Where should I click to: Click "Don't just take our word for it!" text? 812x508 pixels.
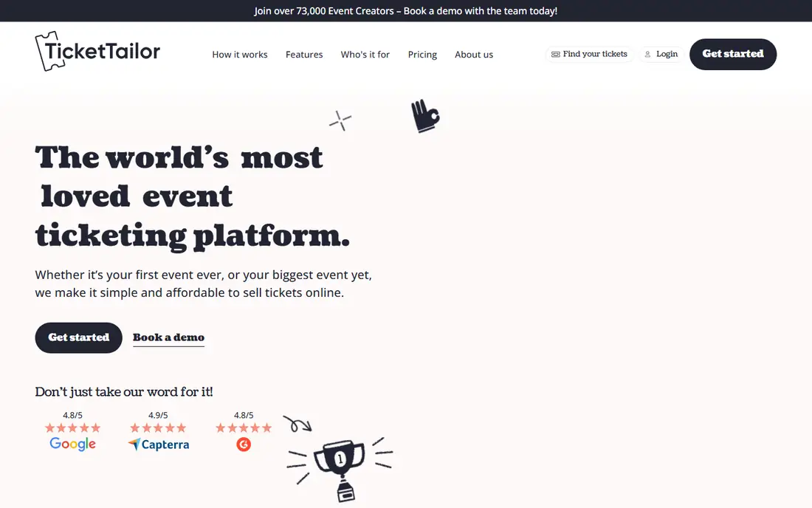point(124,392)
